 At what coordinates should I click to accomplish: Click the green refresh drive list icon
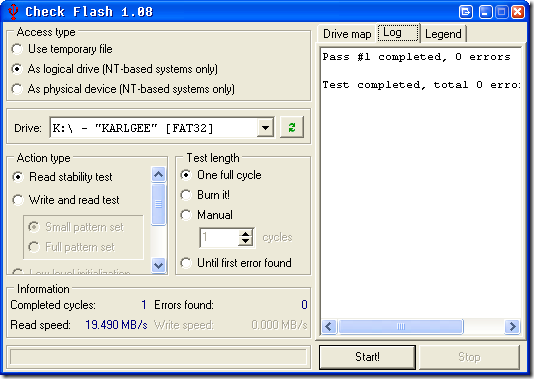[x=292, y=128]
